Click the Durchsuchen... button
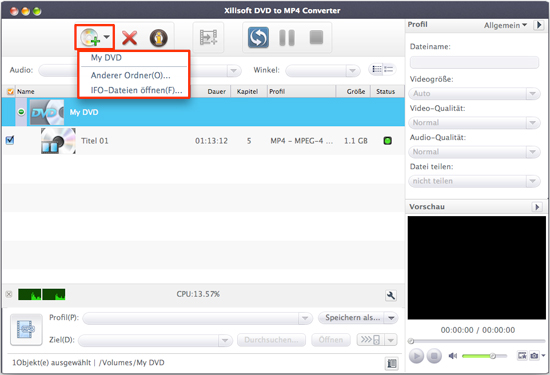This screenshot has width=550, height=375. (x=271, y=340)
